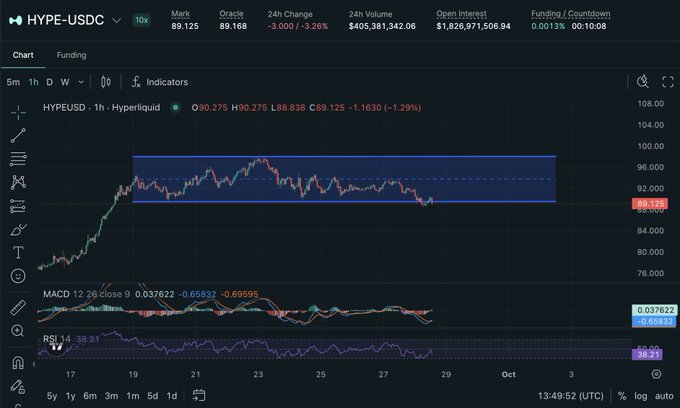Screen dimensions: 680x408
Task: Set the chart range to 1y
Action: point(70,396)
